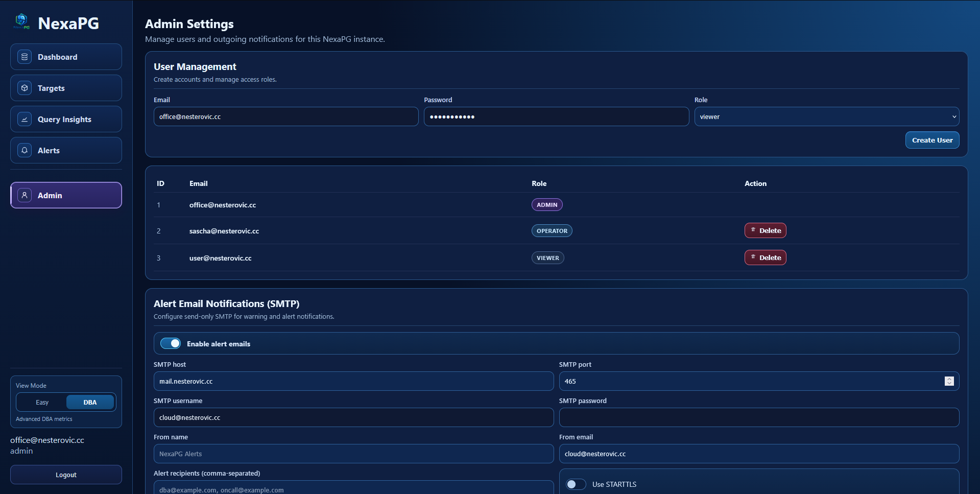Open the Role dropdown showing viewer
The height and width of the screenshot is (494, 980).
pyautogui.click(x=826, y=116)
